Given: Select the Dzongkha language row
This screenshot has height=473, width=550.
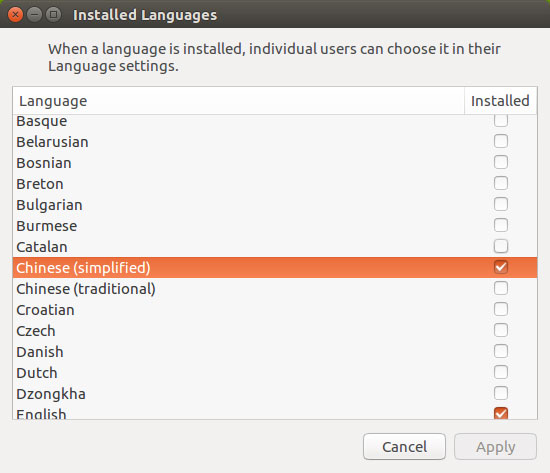Looking at the screenshot, I should [275, 394].
